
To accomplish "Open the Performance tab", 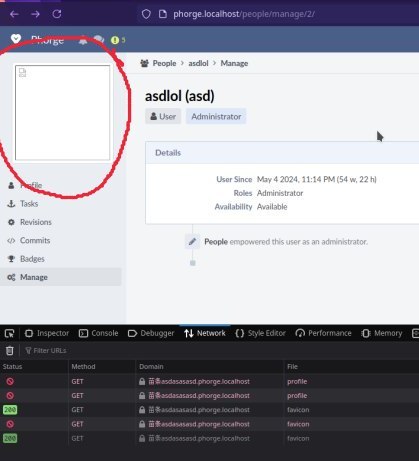I will click(x=323, y=333).
